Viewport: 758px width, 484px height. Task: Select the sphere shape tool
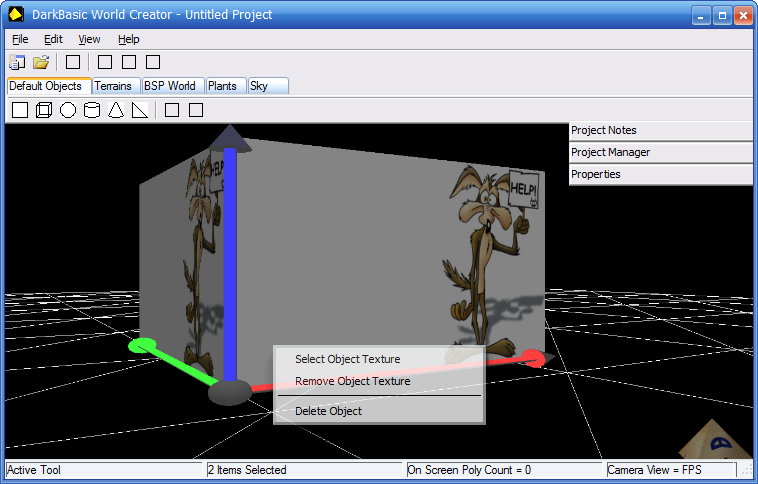68,110
